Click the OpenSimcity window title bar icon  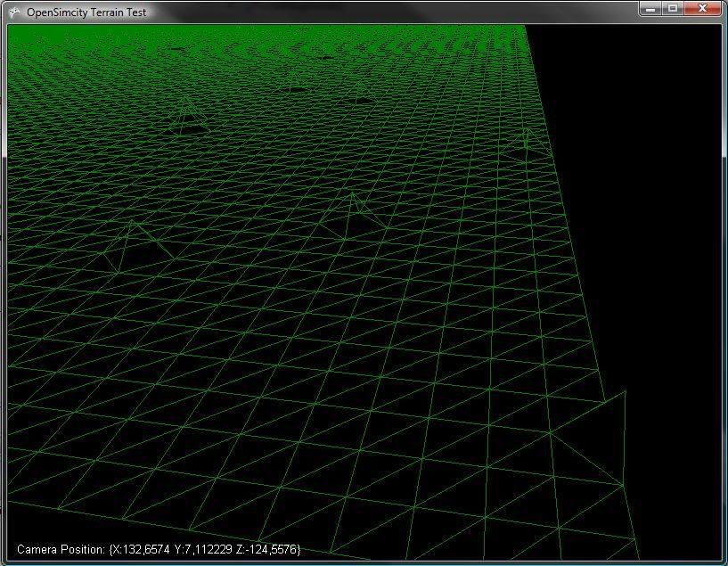[15, 12]
